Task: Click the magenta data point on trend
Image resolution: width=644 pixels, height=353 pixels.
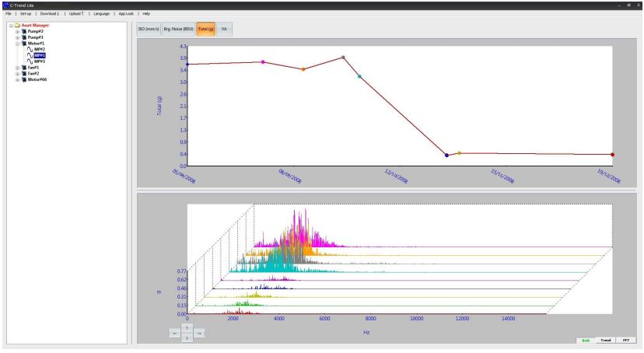Action: 263,61
